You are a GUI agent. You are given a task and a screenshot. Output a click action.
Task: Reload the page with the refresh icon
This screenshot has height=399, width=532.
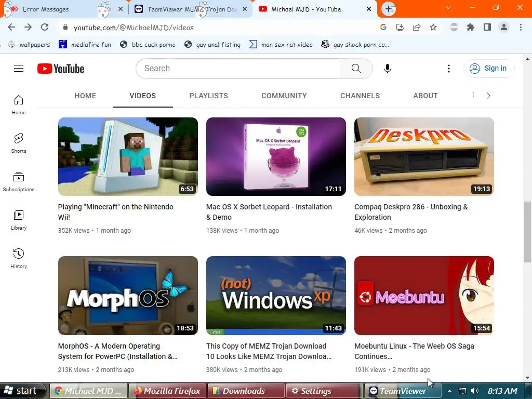pos(45,27)
